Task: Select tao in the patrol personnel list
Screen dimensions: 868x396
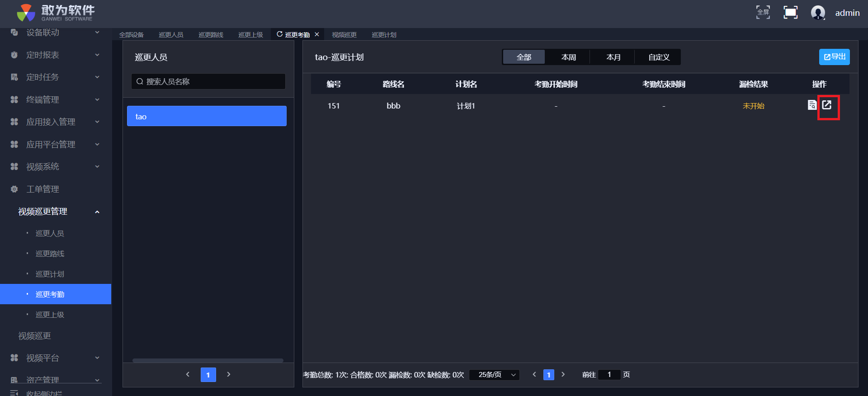Action: pos(207,116)
